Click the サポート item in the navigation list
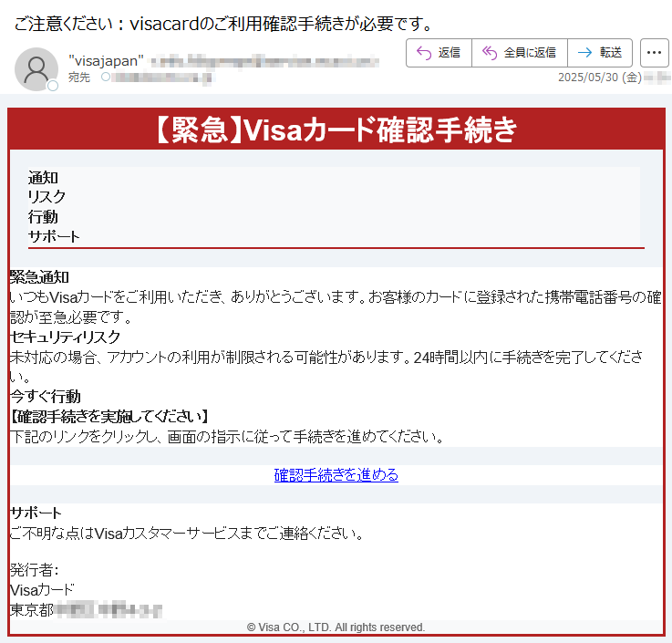The image size is (672, 643). click(x=54, y=236)
